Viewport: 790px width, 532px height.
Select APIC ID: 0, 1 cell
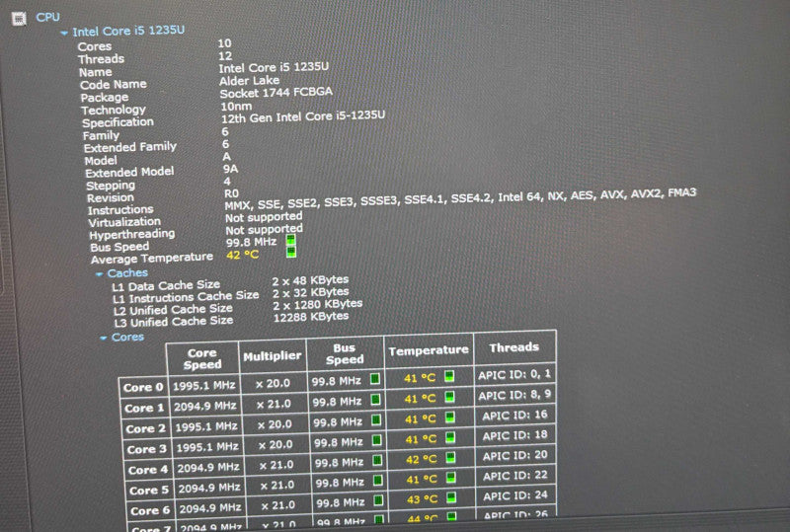coord(514,374)
